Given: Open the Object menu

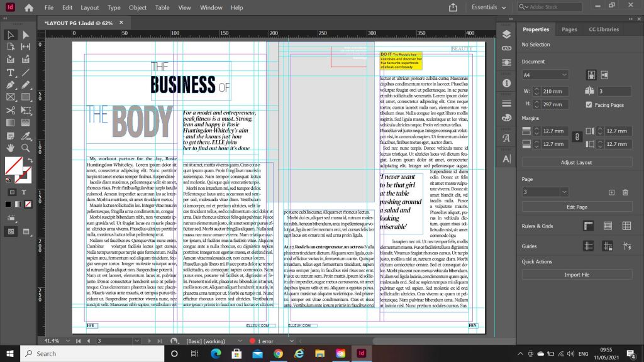Looking at the screenshot, I should (x=138, y=8).
